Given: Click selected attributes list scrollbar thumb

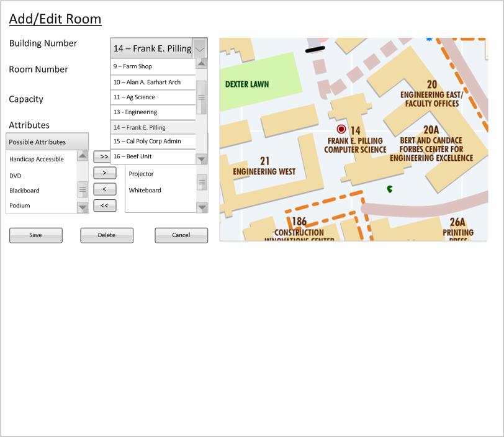Looking at the screenshot, I should click(x=202, y=182).
